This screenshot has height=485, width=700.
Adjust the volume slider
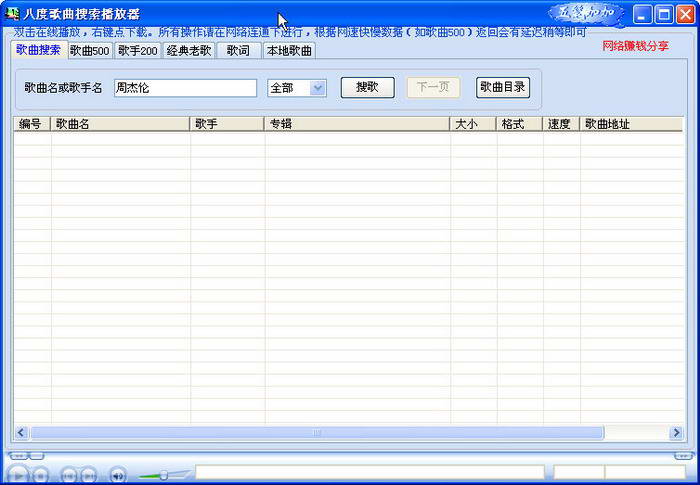(163, 475)
